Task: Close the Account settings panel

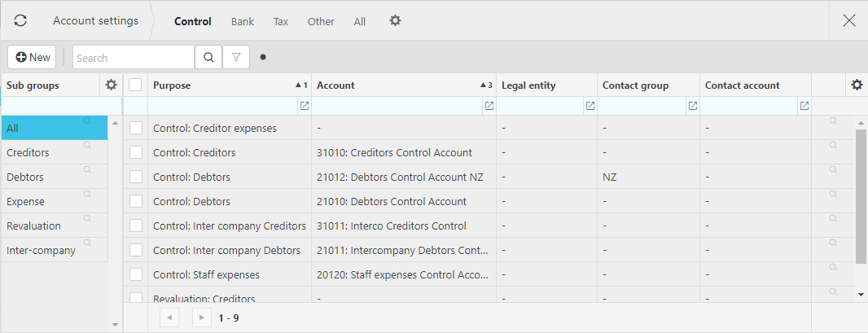Action: [x=848, y=20]
